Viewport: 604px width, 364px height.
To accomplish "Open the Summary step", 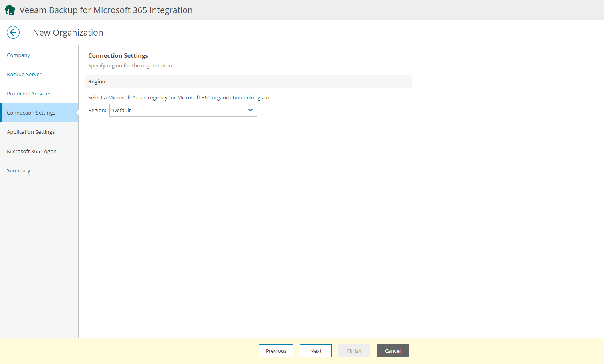I will pos(18,171).
